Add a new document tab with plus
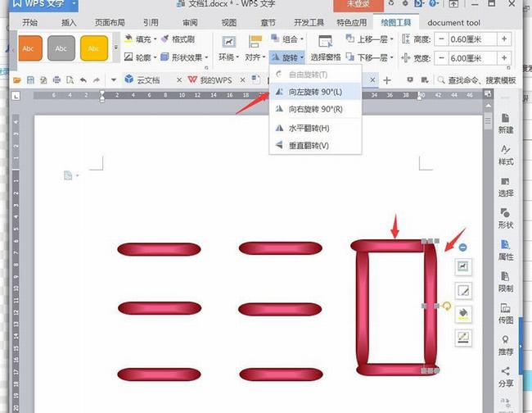This screenshot has height=413, width=532. [387, 80]
